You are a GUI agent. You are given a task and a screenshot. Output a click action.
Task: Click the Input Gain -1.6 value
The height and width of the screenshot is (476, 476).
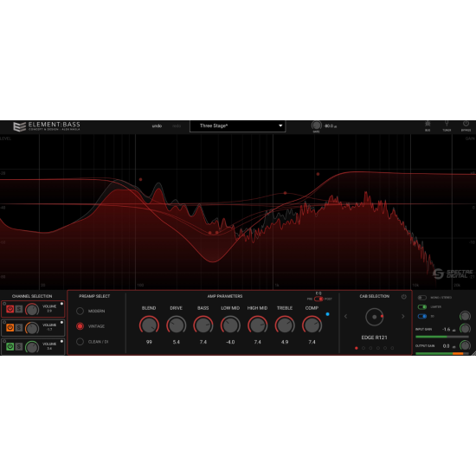(x=447, y=330)
